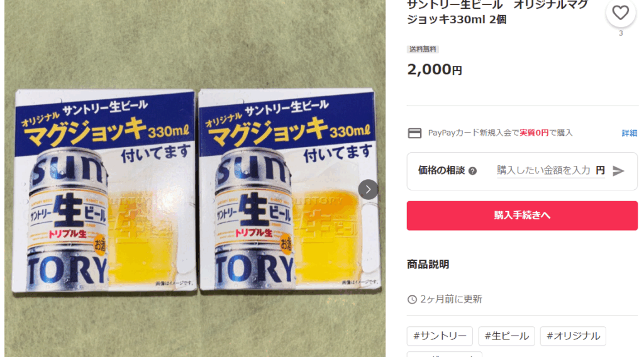
Task: Open 詳細 link for PayPay card
Action: [629, 133]
